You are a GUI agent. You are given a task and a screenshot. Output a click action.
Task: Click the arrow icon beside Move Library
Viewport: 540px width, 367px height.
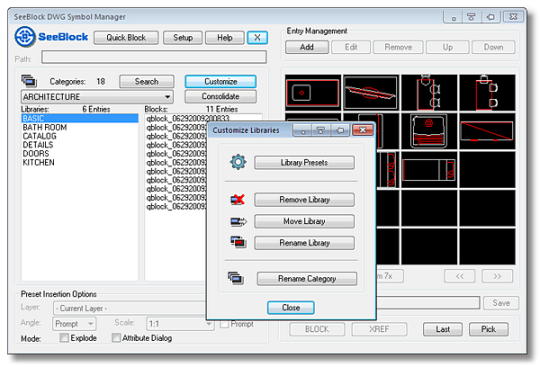point(238,221)
